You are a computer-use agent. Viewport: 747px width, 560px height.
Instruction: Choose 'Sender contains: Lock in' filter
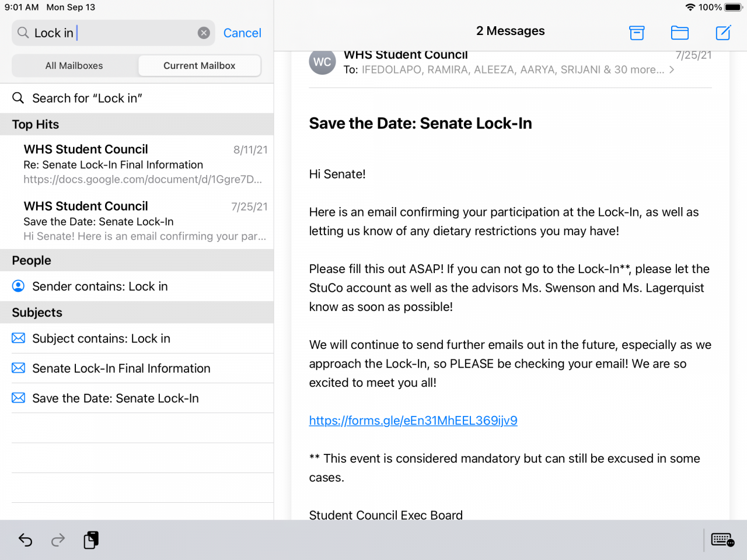137,286
